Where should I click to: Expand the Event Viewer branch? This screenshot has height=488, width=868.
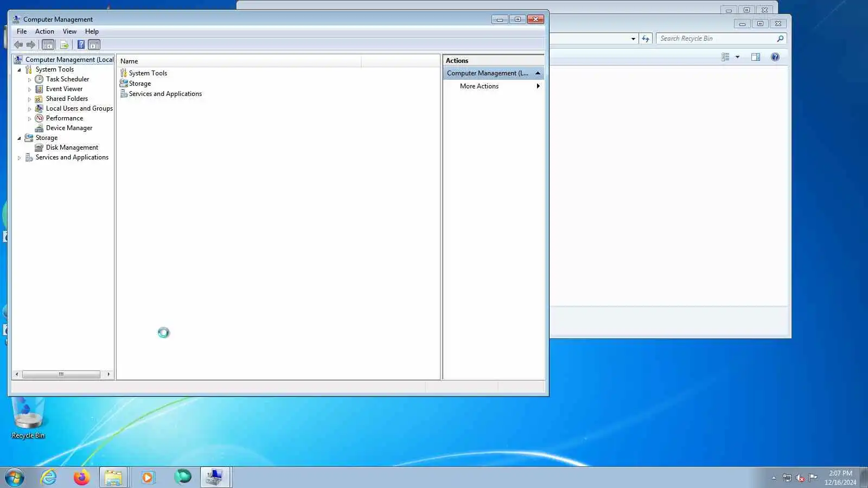pos(30,89)
